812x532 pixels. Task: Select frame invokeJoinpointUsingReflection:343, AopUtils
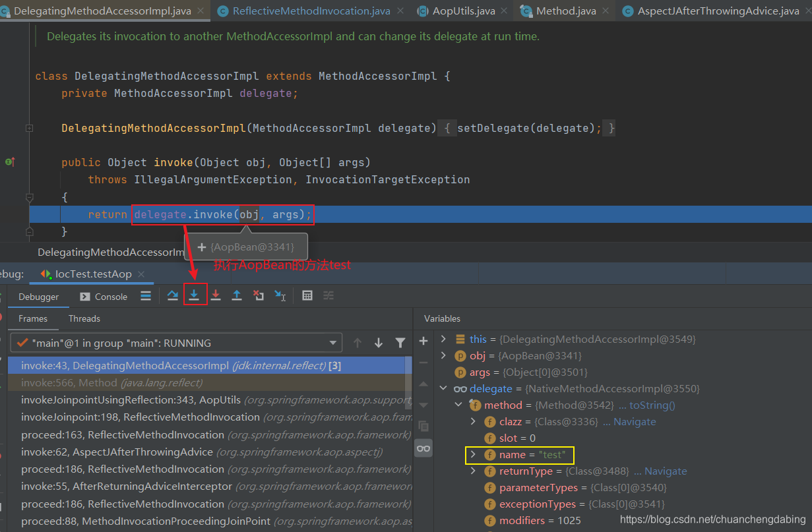pyautogui.click(x=210, y=399)
